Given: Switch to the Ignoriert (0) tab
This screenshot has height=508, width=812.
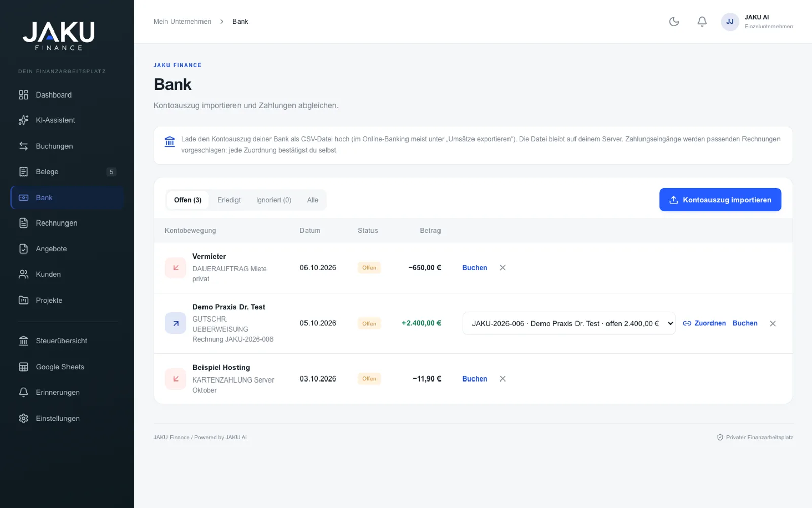Looking at the screenshot, I should click(x=274, y=200).
